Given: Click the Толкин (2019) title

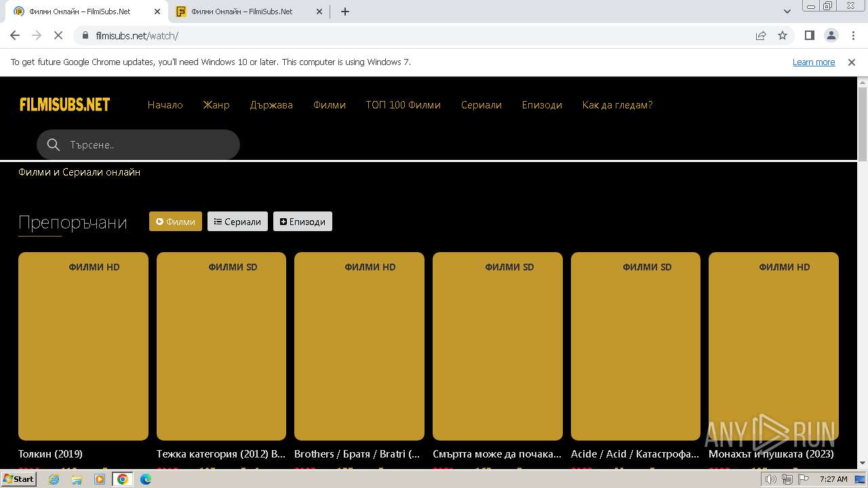Looking at the screenshot, I should pos(50,454).
